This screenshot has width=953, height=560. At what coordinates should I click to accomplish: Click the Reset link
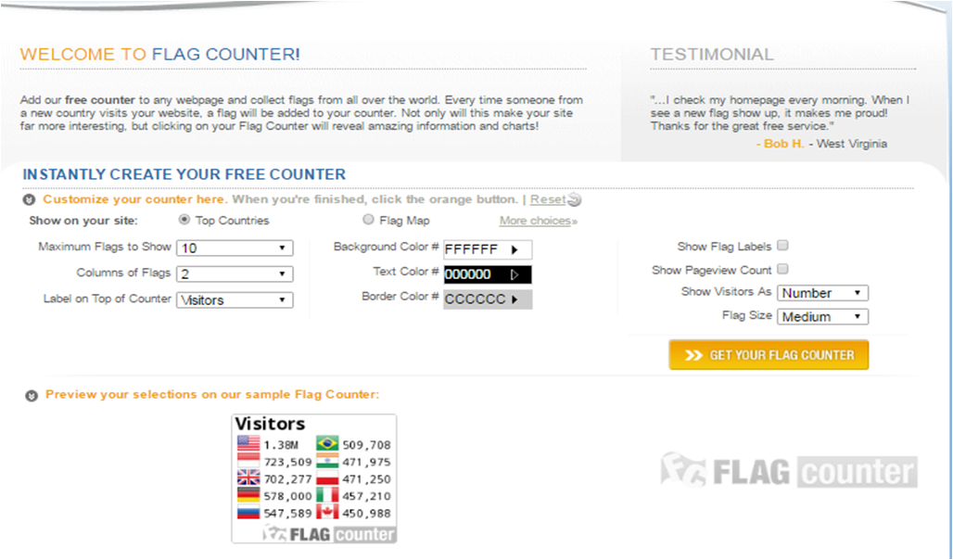point(548,199)
